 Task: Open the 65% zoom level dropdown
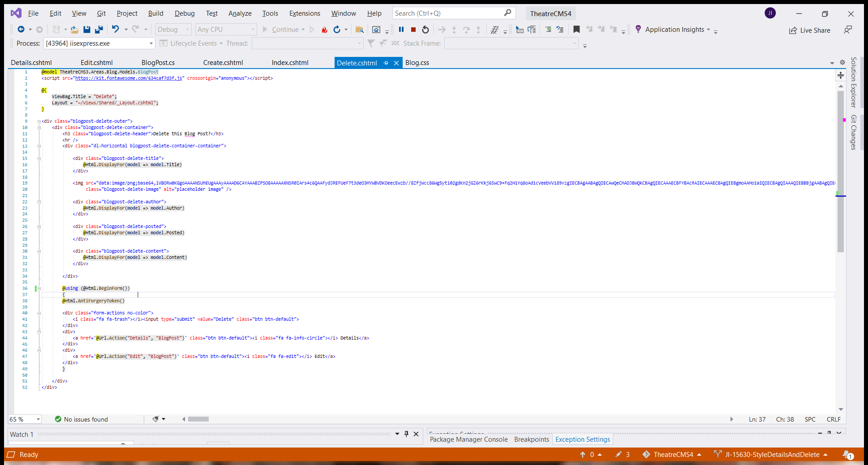[38, 419]
